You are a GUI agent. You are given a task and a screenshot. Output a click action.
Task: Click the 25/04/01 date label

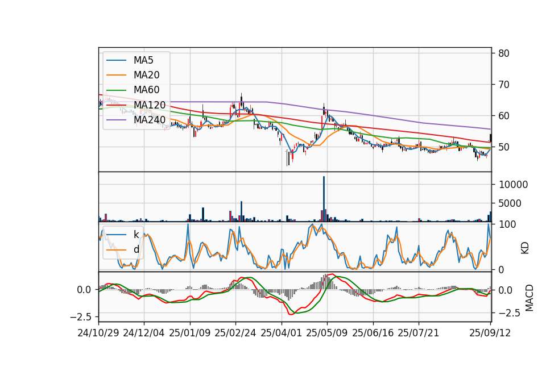281,333
